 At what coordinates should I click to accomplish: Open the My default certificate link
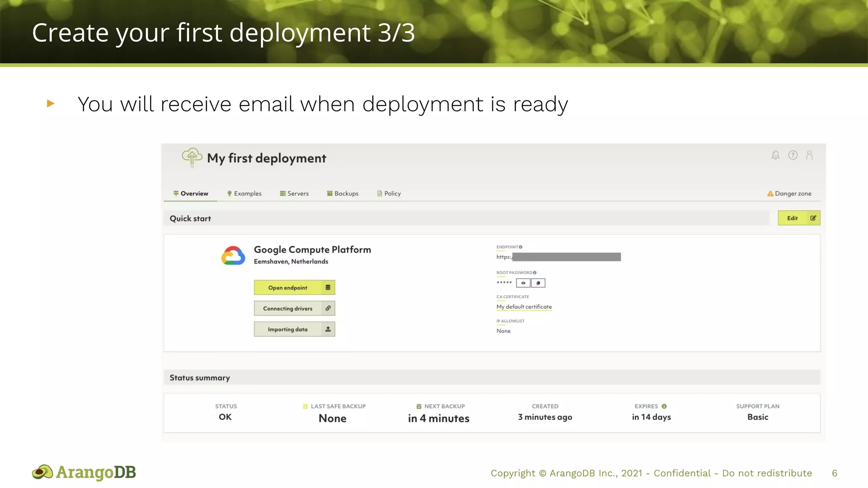[x=524, y=307]
